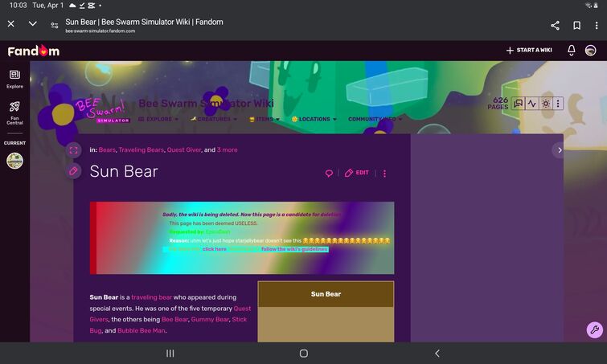Open Android recent apps button
The image size is (607, 364).
pos(170,354)
